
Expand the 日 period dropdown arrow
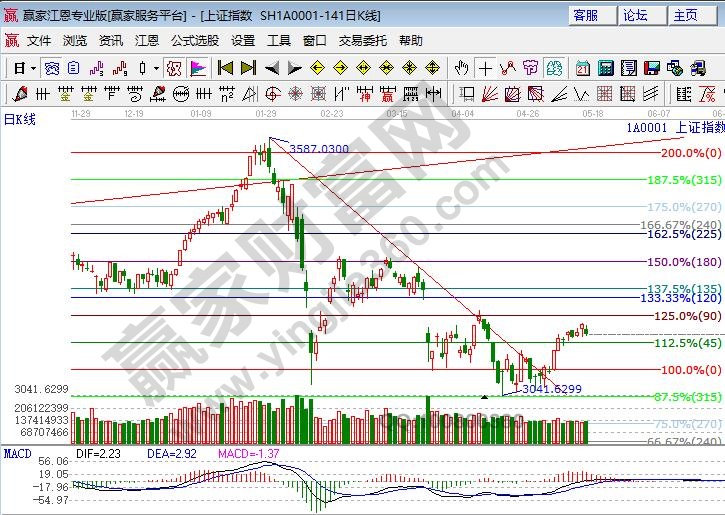(x=33, y=68)
